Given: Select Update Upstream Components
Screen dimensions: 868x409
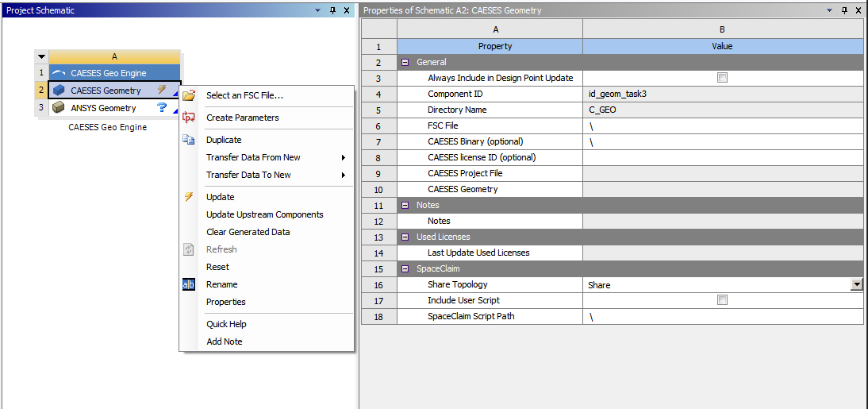Looking at the screenshot, I should click(265, 214).
